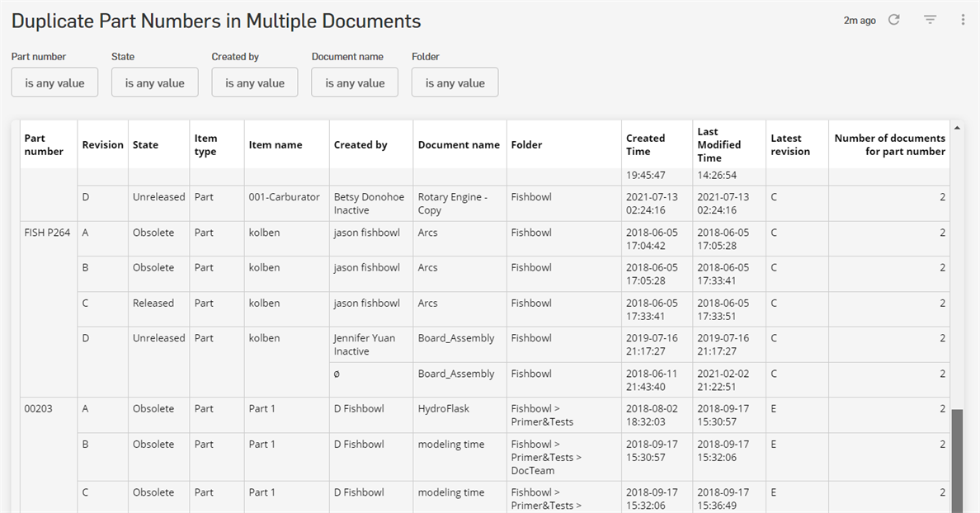The image size is (980, 513).
Task: Open the three-dot dashboard menu
Action: (x=963, y=20)
